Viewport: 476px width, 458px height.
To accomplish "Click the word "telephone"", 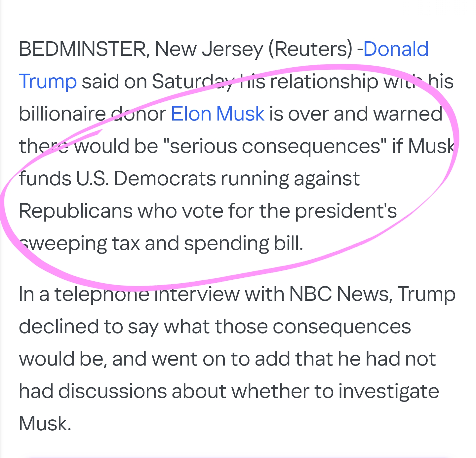I will [x=102, y=294].
